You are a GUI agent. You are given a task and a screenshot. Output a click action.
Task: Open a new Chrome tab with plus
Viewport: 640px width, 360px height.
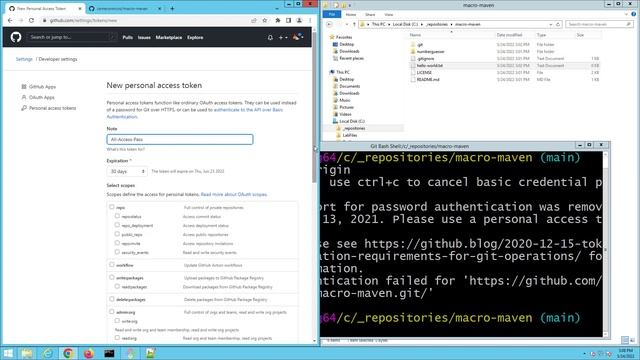172,9
